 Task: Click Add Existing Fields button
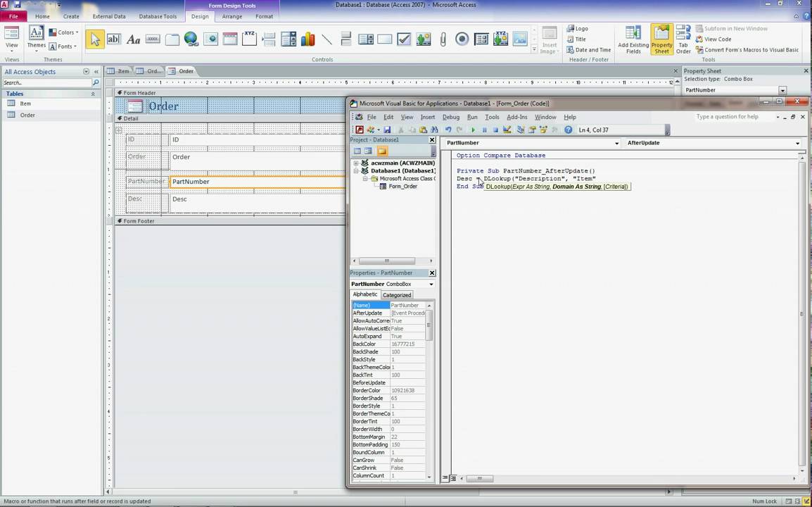pyautogui.click(x=633, y=39)
